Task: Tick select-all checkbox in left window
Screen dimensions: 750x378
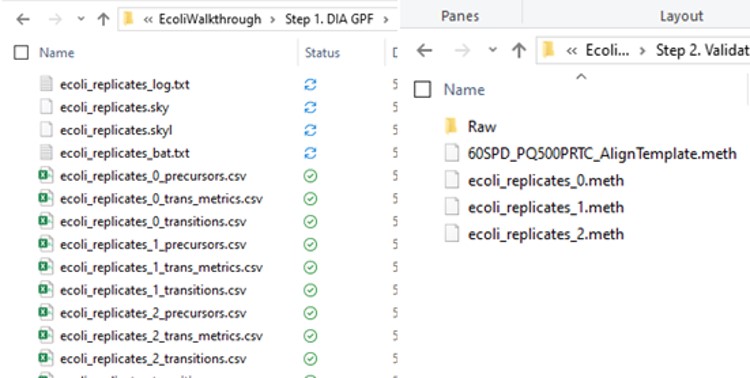Action: click(x=21, y=53)
